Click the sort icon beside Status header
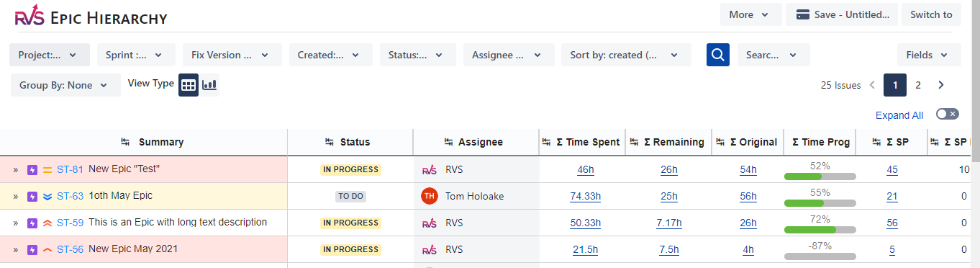The height and width of the screenshot is (268, 980). click(330, 142)
